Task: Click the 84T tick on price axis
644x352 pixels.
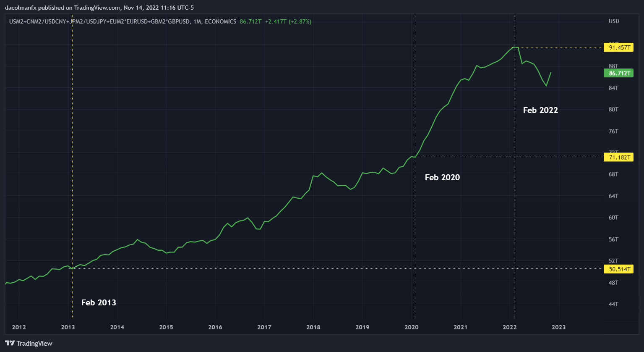Action: click(x=613, y=88)
